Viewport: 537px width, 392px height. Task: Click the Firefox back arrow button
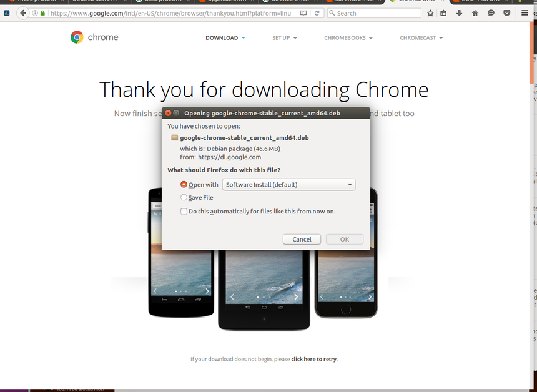click(23, 13)
